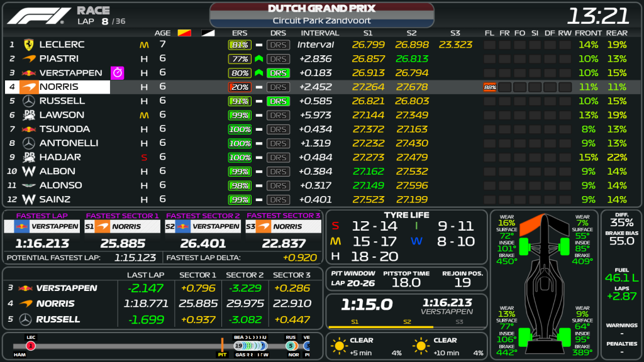Click the Brake Bias 55.0 value

[x=621, y=241]
